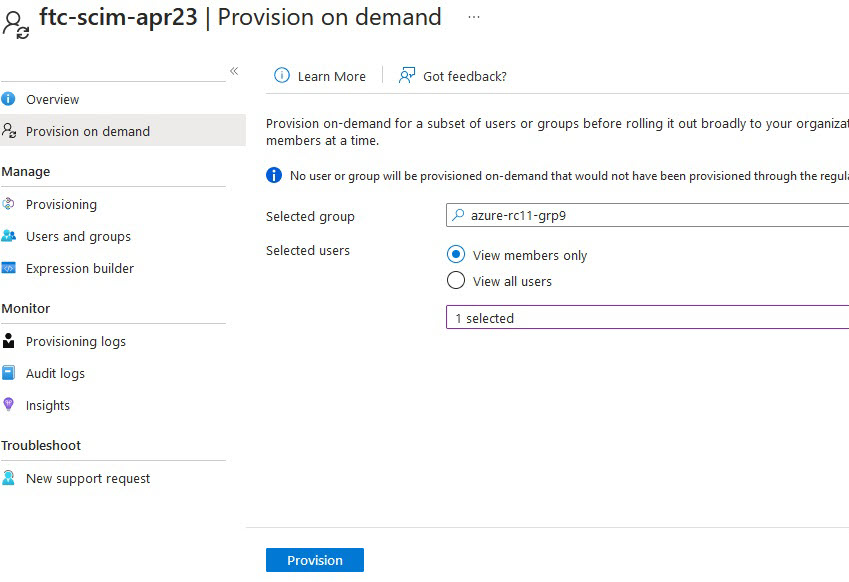Screen dimensions: 849x582
Task: Click the Audit logs icon
Action: [9, 373]
